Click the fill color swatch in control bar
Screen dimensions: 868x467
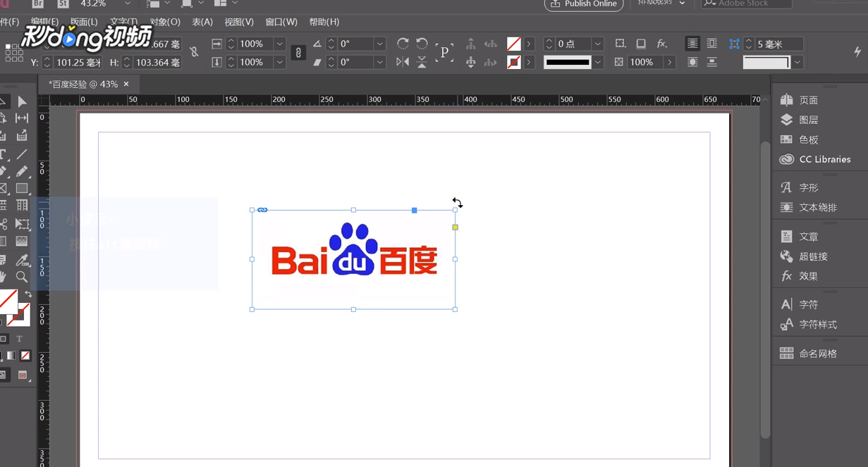(x=514, y=44)
